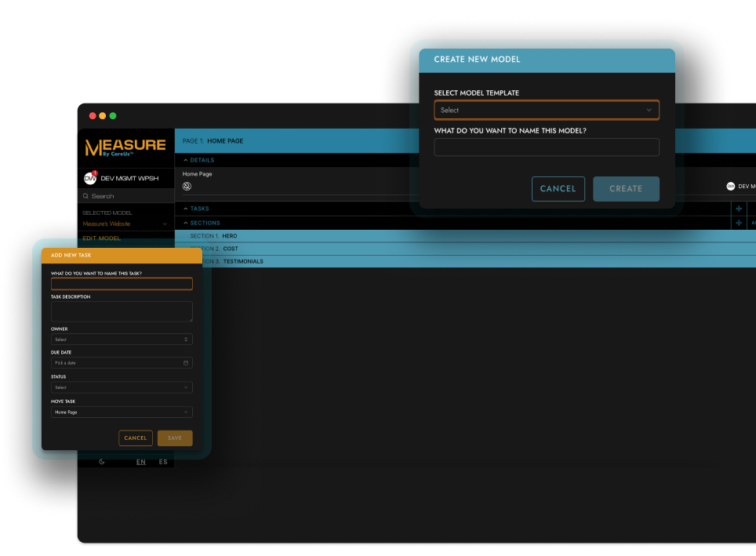The height and width of the screenshot is (556, 756).
Task: Click the Measure by CoreUs logo
Action: [x=125, y=147]
